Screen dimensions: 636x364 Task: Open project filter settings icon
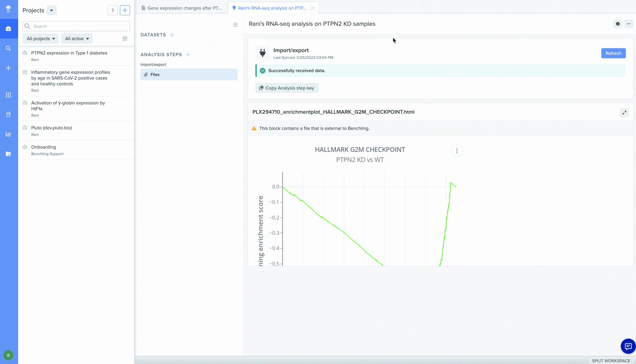125,39
